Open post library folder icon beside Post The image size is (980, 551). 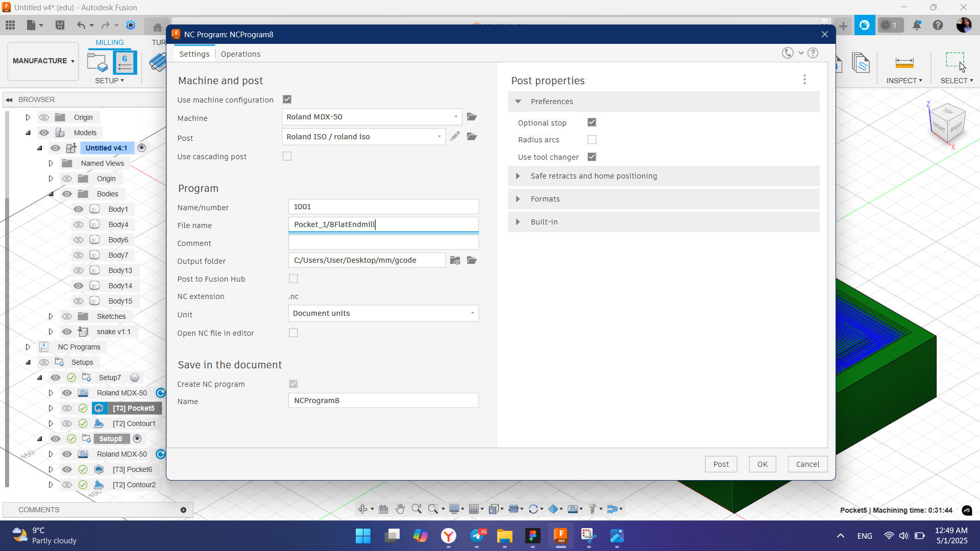(472, 136)
